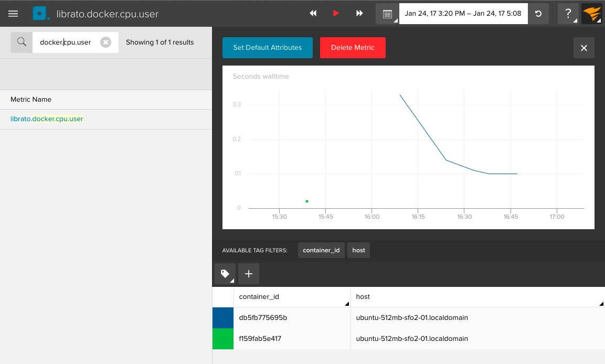605x364 pixels.
Task: Click Set Default Attributes button
Action: coord(267,48)
